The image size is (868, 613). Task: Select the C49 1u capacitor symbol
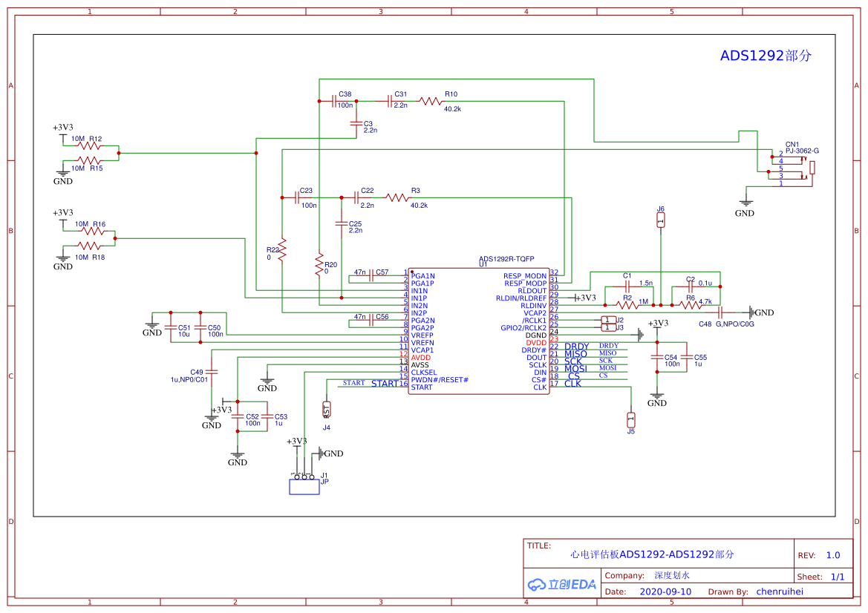212,372
